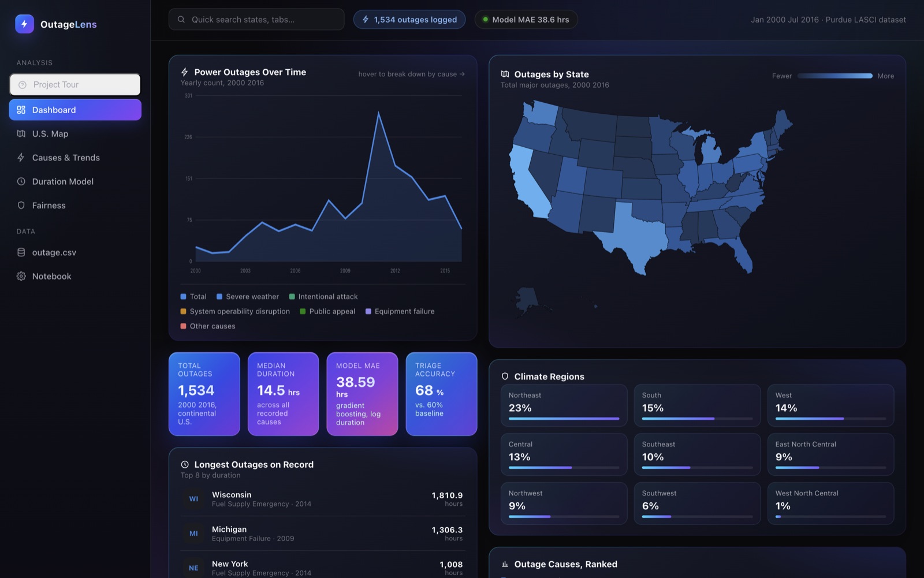This screenshot has height=578, width=924.
Task: Click the Southeast 10% region card
Action: pos(697,454)
